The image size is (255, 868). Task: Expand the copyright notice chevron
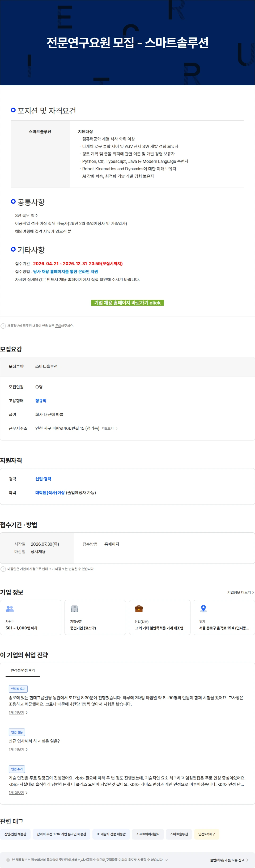[x=166, y=860]
